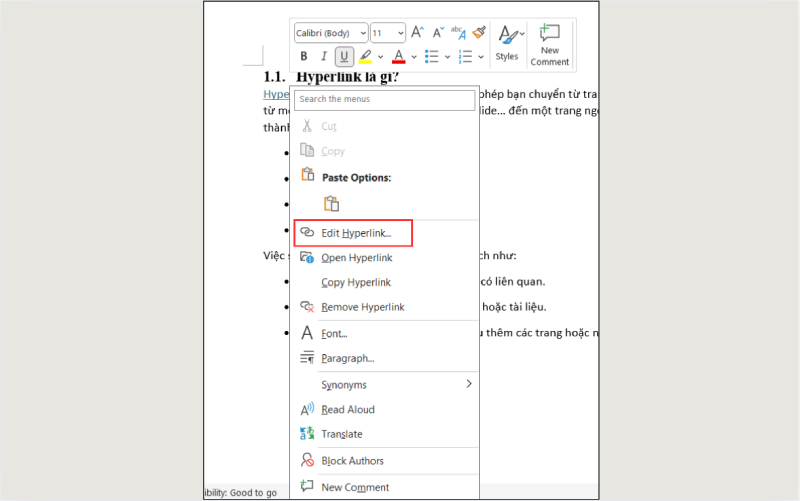Open numbering style dropdown

481,57
